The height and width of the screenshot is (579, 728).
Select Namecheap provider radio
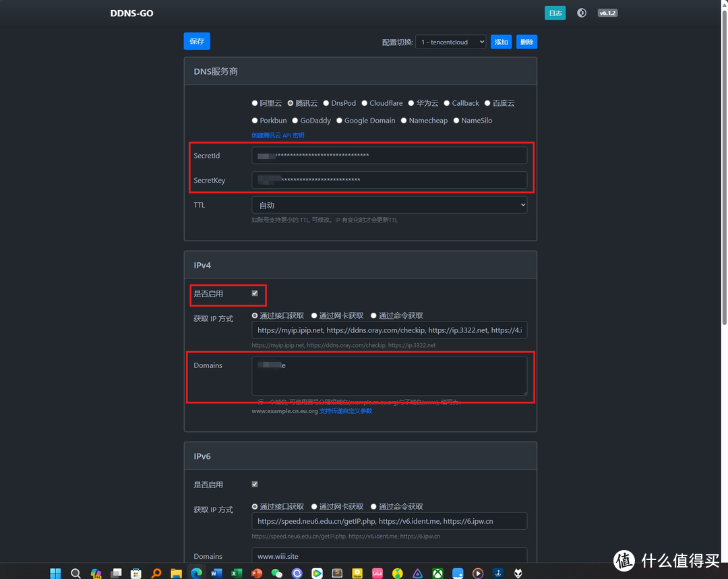[404, 120]
